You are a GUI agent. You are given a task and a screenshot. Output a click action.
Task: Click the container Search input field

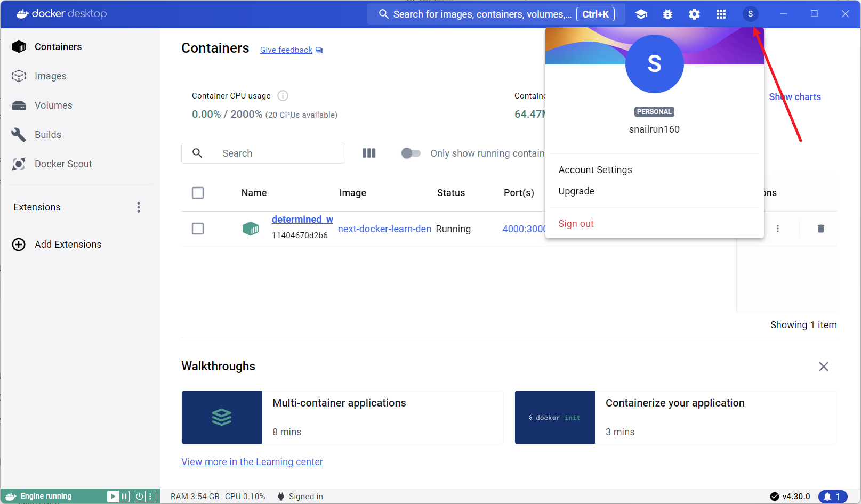click(x=277, y=153)
